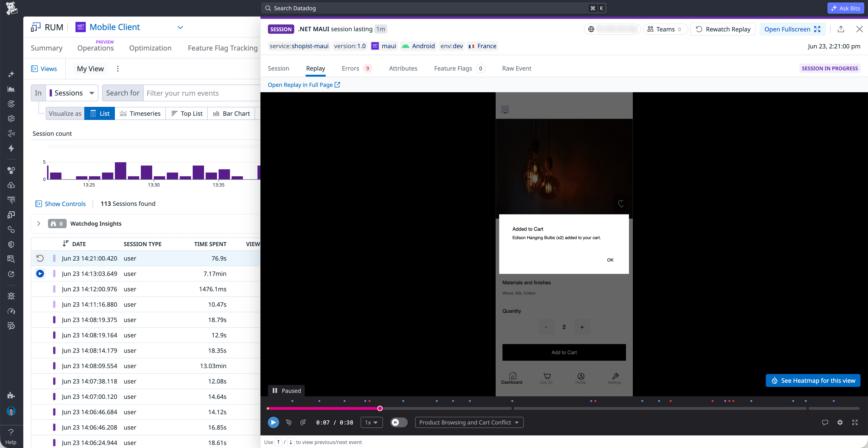Screen dimensions: 868x448
Task: Click the Views panel icon
Action: tap(34, 69)
